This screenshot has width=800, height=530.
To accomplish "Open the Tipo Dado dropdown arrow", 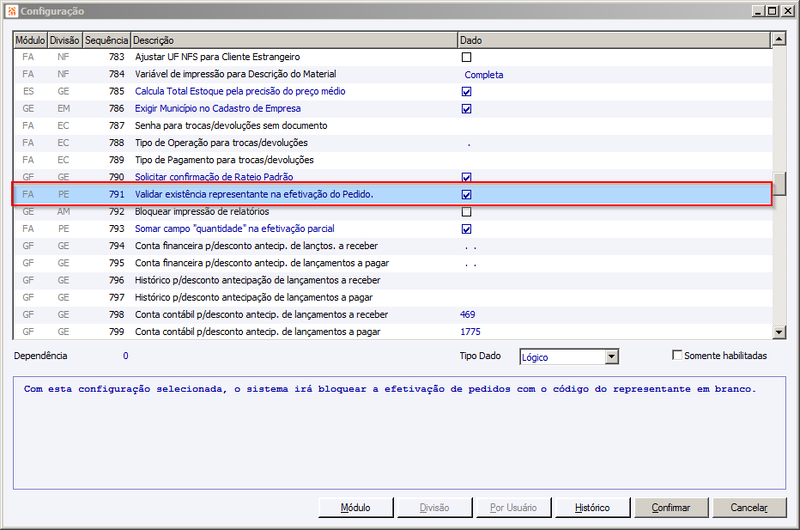I will (x=612, y=357).
